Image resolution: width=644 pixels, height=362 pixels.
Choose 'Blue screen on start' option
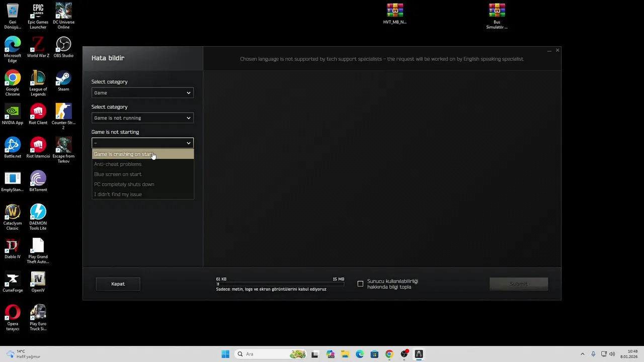click(x=143, y=174)
